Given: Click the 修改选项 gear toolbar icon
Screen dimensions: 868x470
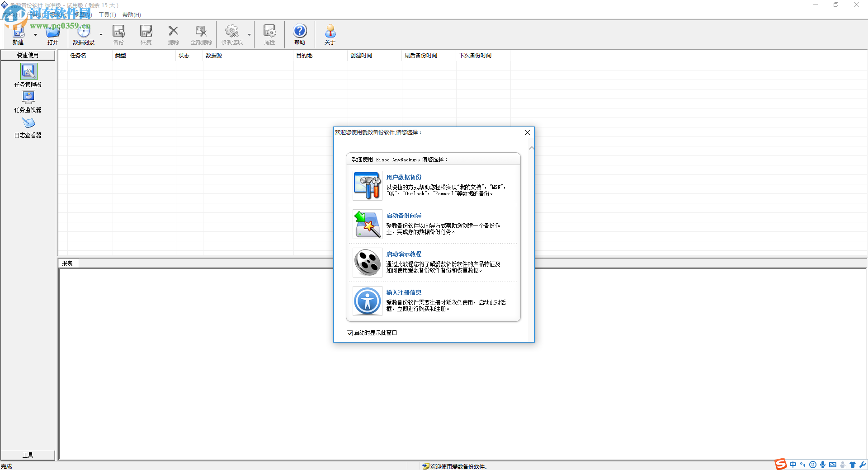Looking at the screenshot, I should [232, 31].
